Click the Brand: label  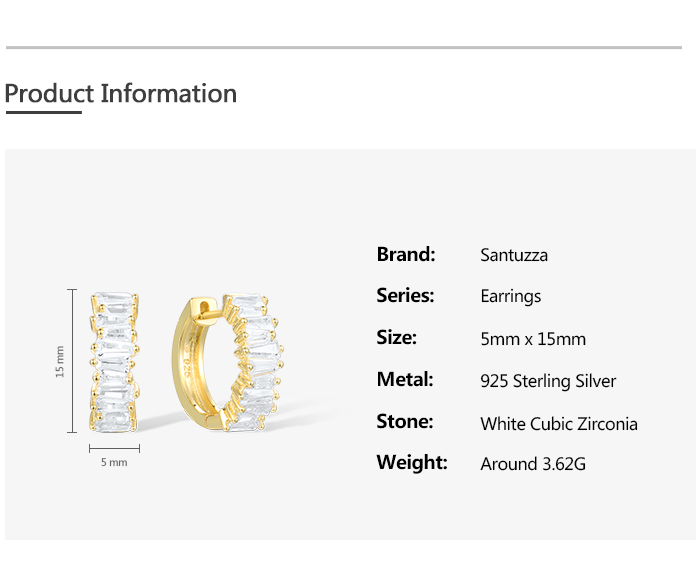[406, 254]
